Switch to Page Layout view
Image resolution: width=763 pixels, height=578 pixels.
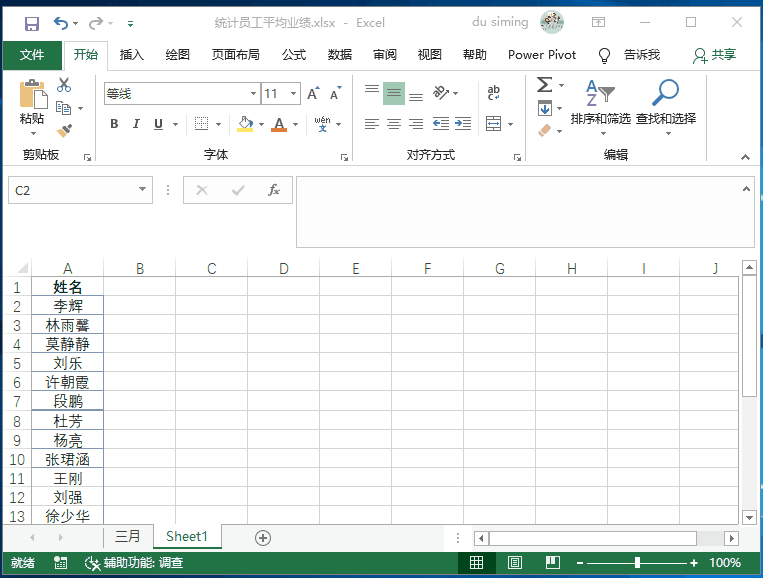point(514,563)
